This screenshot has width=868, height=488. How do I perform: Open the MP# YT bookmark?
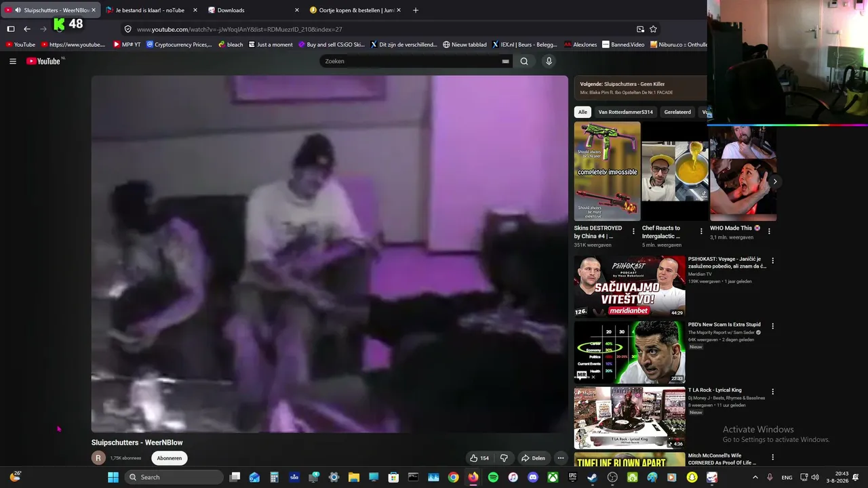127,45
